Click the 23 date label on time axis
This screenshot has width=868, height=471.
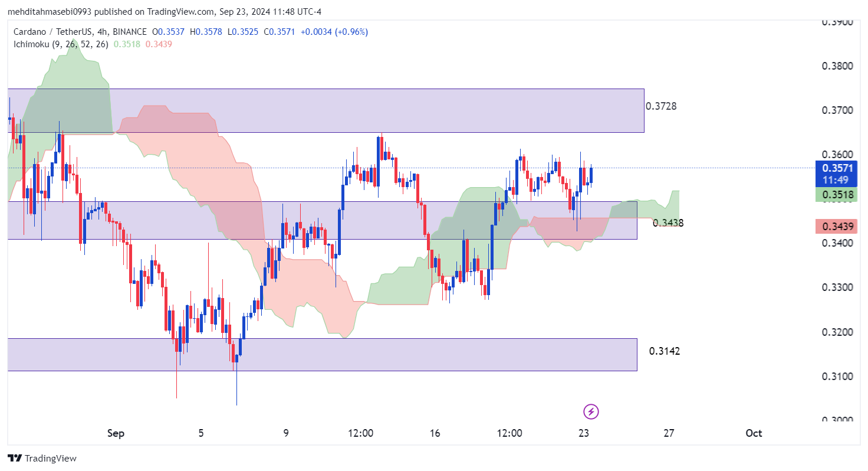[584, 433]
